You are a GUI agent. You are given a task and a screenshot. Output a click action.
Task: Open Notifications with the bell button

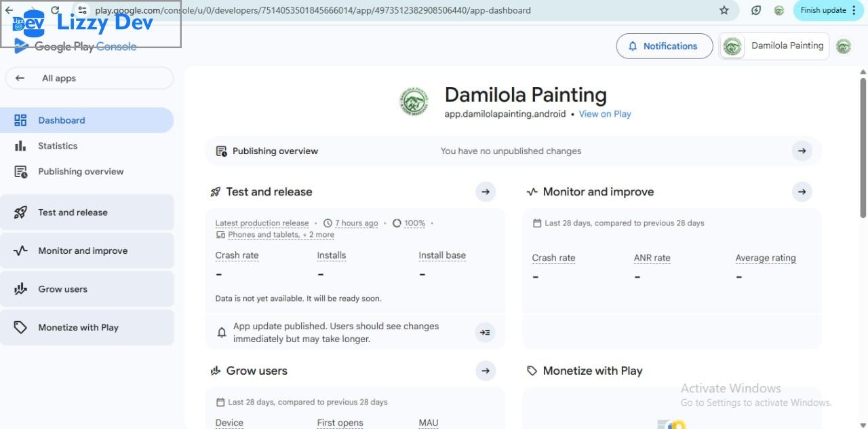coord(664,46)
